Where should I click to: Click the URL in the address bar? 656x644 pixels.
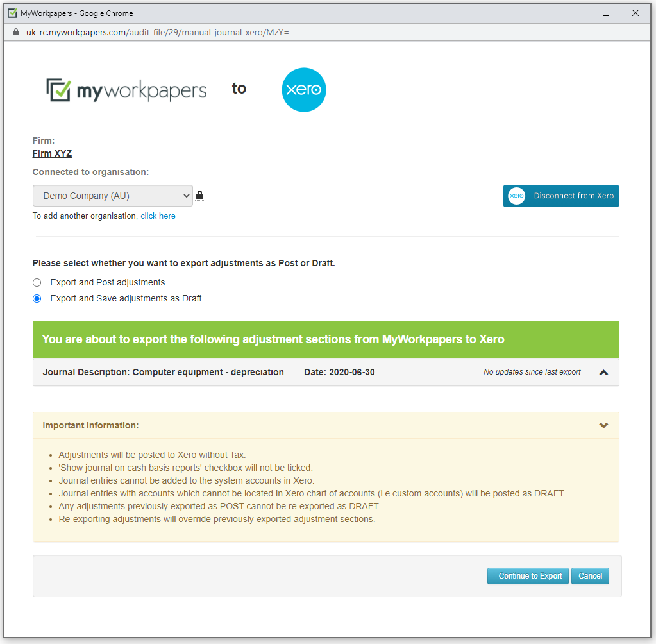157,32
